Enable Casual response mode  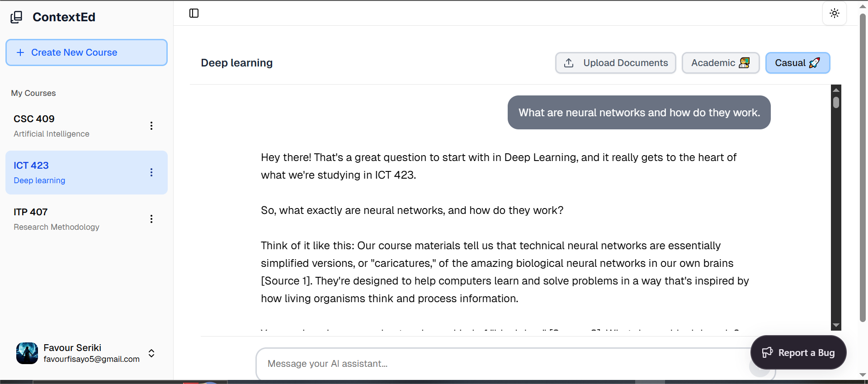797,63
